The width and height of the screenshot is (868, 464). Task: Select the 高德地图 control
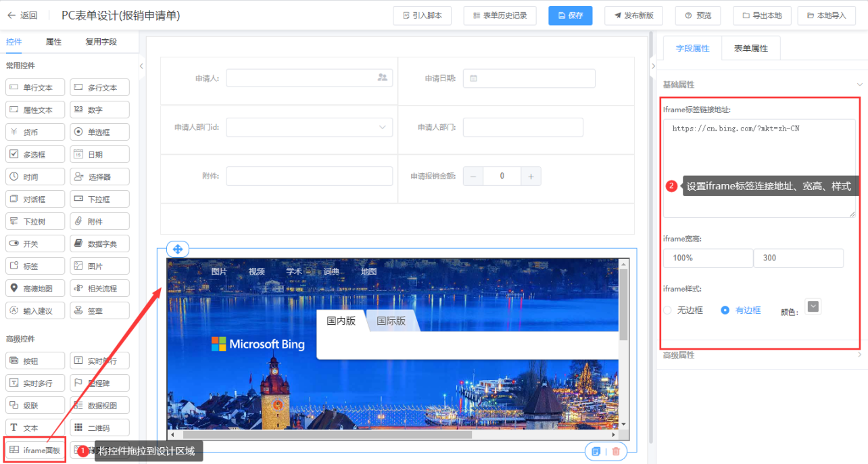point(35,288)
